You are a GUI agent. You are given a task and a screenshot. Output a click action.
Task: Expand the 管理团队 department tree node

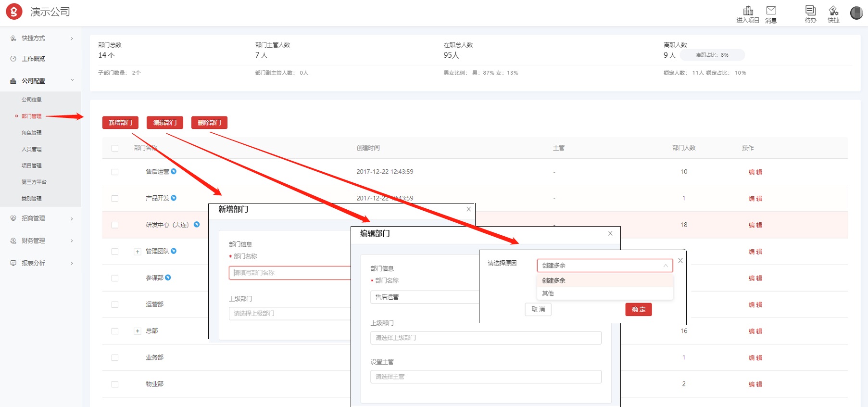pos(138,252)
